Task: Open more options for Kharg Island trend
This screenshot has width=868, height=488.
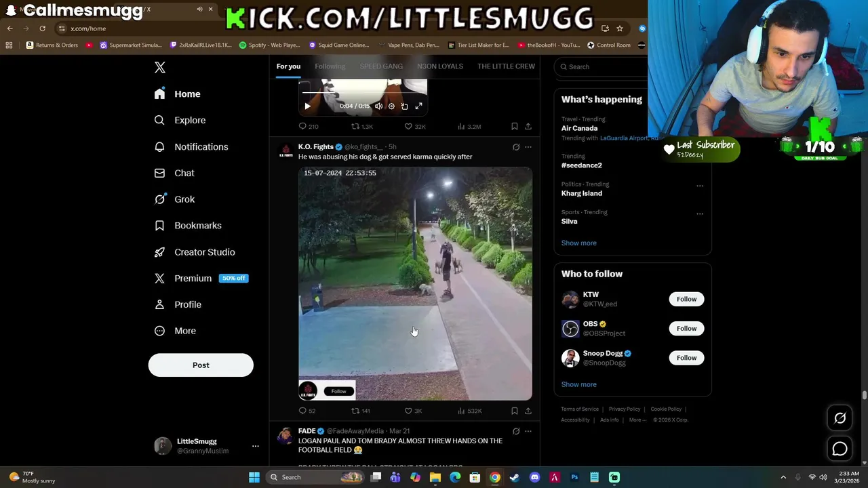Action: (x=700, y=186)
